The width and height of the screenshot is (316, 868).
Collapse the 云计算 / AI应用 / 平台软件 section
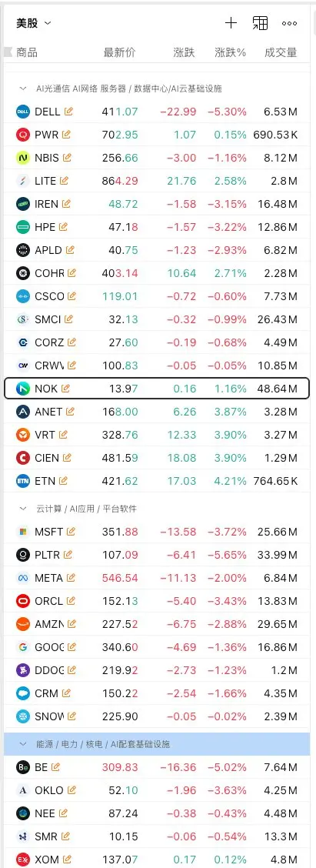(x=23, y=508)
